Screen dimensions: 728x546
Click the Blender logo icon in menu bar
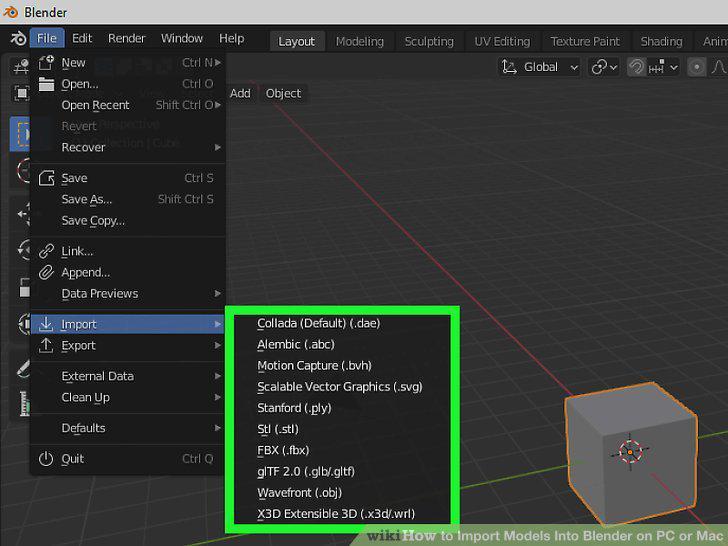pyautogui.click(x=18, y=39)
